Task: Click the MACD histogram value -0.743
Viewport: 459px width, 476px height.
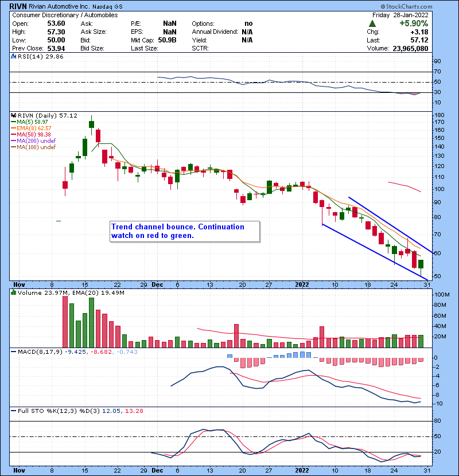Action: [x=127, y=352]
